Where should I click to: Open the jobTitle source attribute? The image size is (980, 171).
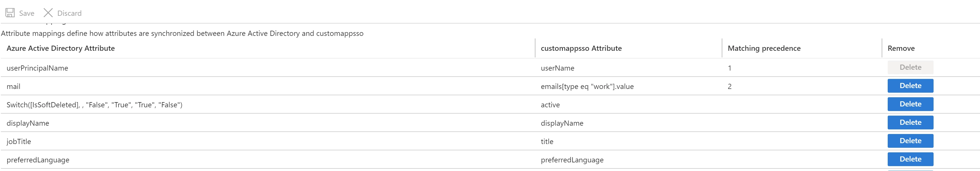point(19,141)
